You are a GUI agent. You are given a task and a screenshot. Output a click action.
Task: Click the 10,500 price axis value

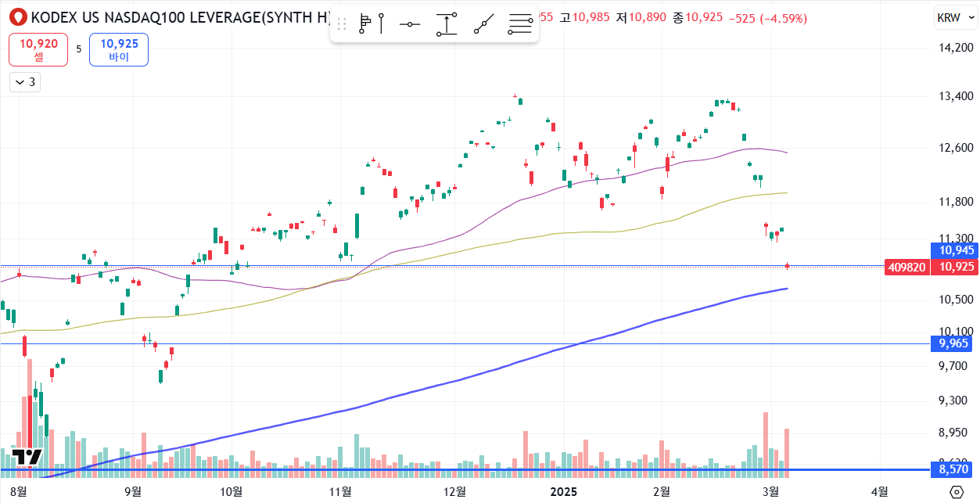click(955, 300)
